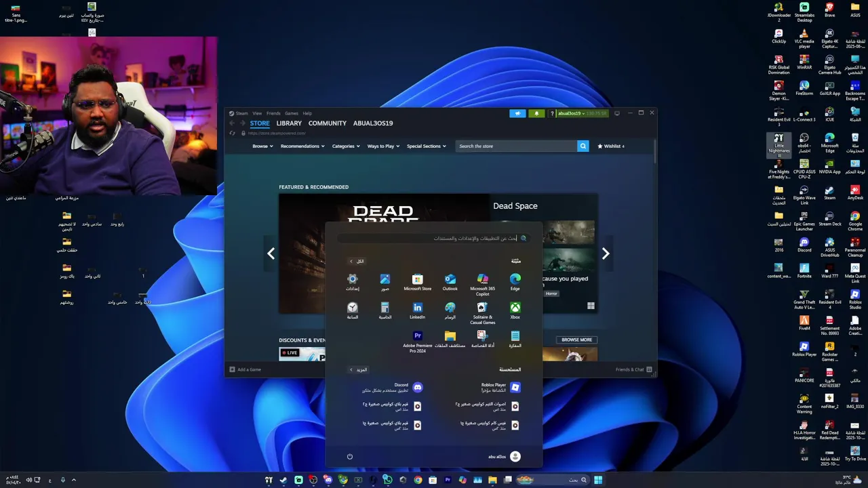Screen dimensions: 868x488
Task: Launch Edge from Start menu pinned apps
Action: pos(515,283)
